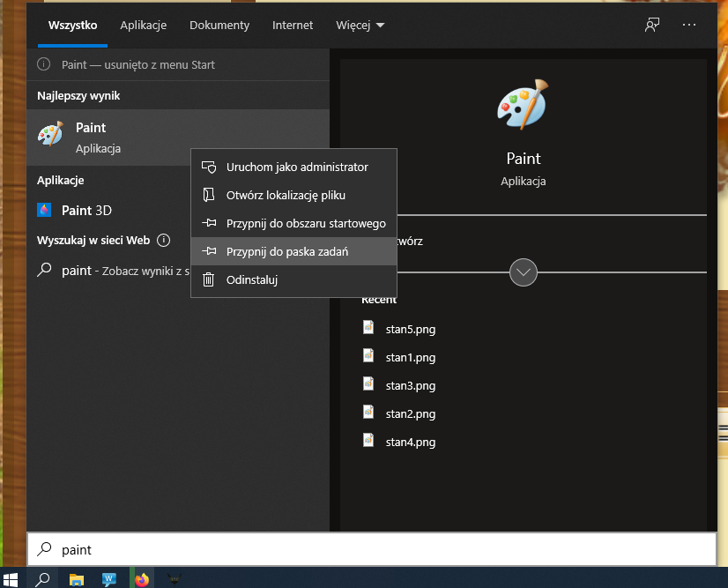The image size is (728, 588).
Task: Select the Paint Aplikacja best result row
Action: 178,138
